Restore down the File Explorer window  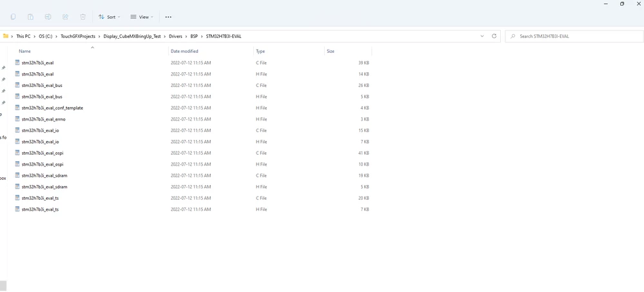[622, 4]
